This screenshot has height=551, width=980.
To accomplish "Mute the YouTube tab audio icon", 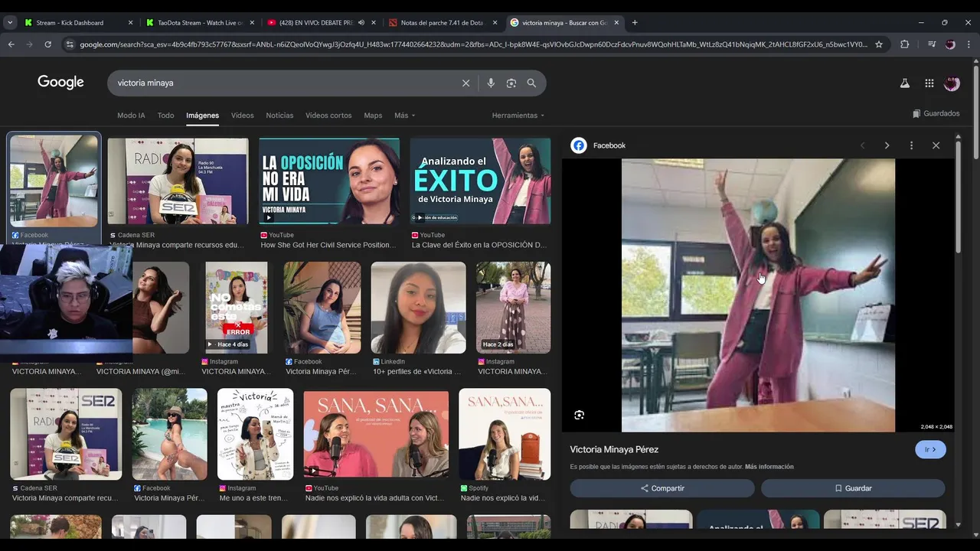I will (361, 22).
